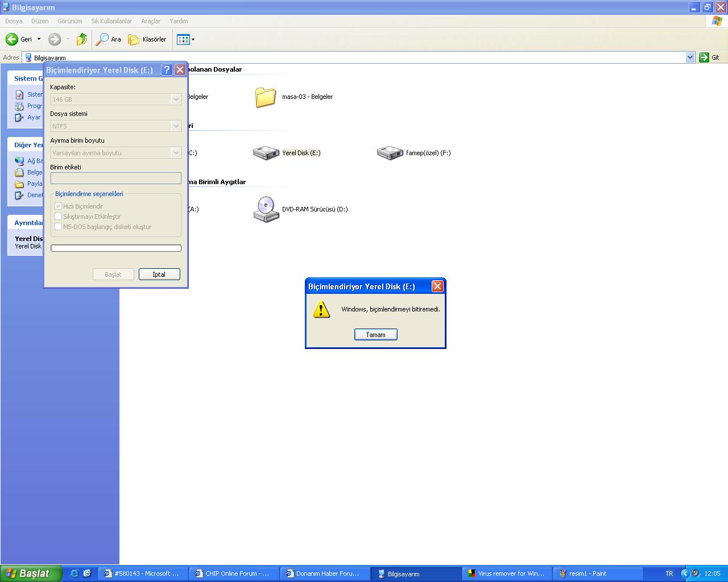Open the Ayırma birim boyutu dropdown

point(176,153)
